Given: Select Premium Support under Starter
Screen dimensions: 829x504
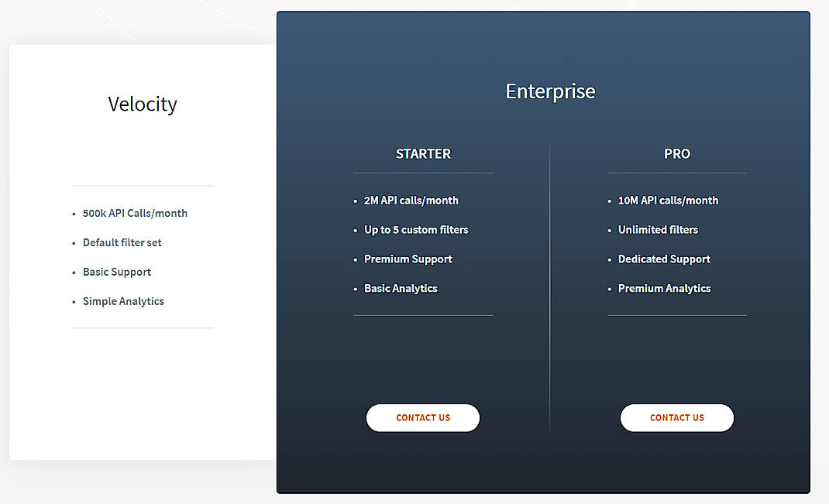Looking at the screenshot, I should [408, 259].
